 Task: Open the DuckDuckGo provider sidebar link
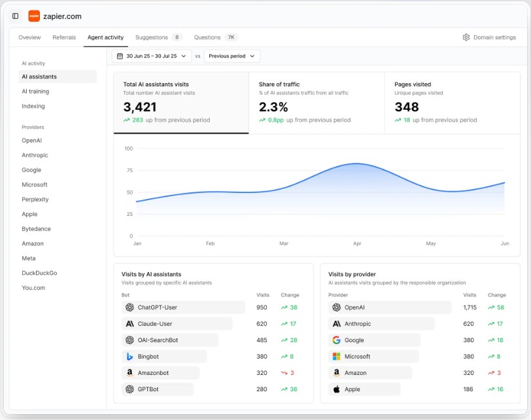[39, 273]
